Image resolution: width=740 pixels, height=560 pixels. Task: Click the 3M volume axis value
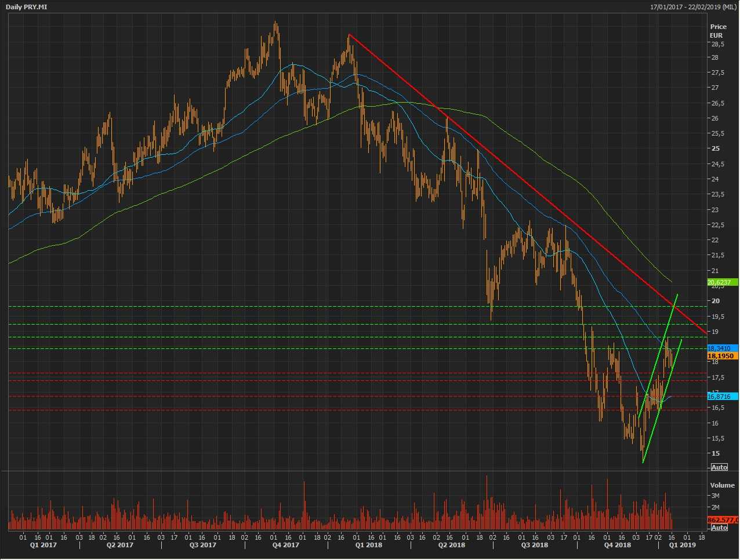(x=715, y=496)
